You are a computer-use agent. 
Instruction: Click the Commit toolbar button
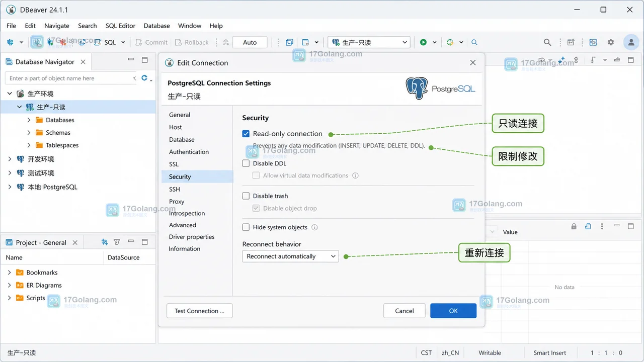pos(151,43)
